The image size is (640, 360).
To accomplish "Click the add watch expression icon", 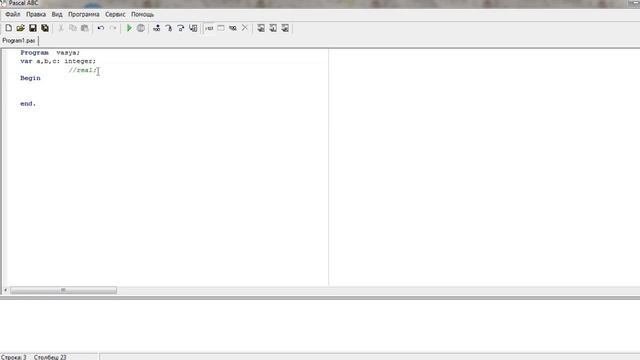I will 209,28.
